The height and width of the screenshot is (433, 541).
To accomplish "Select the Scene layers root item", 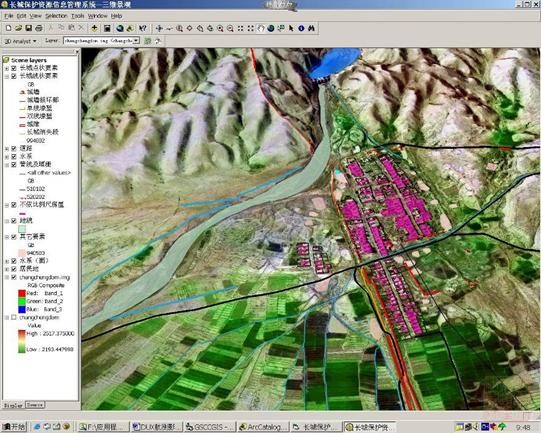I will coord(29,60).
